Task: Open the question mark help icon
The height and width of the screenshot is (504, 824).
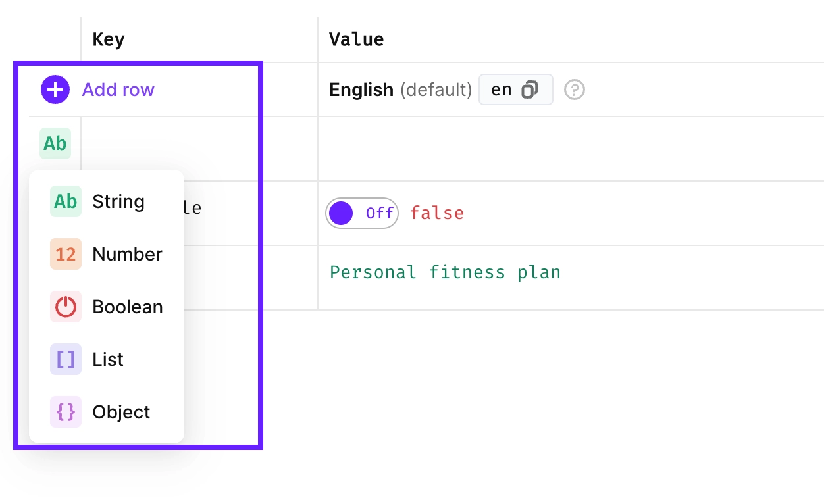Action: click(x=574, y=89)
